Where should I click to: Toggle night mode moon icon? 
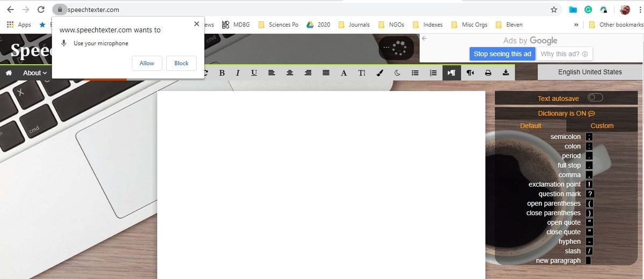point(397,73)
